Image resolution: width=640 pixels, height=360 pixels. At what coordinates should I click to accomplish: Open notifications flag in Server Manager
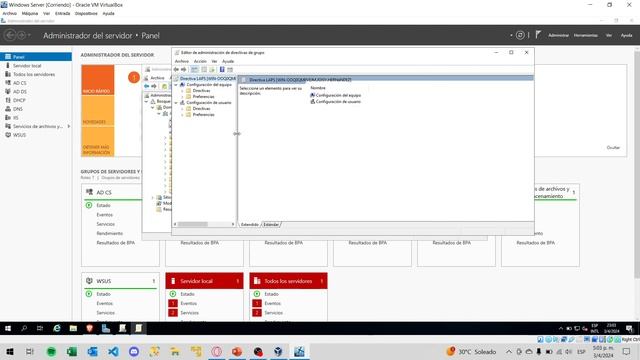click(538, 35)
